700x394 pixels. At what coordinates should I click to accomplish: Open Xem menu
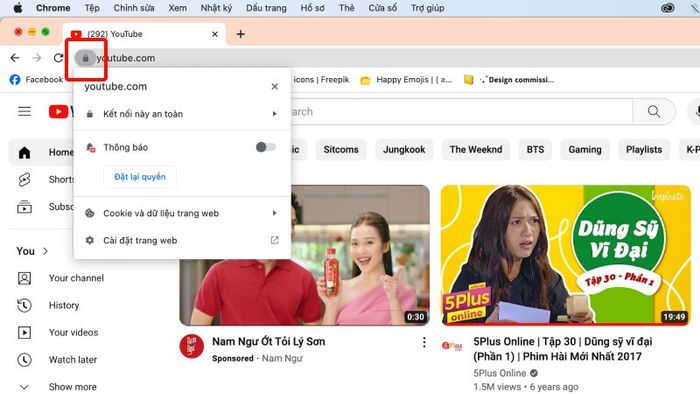coord(178,8)
